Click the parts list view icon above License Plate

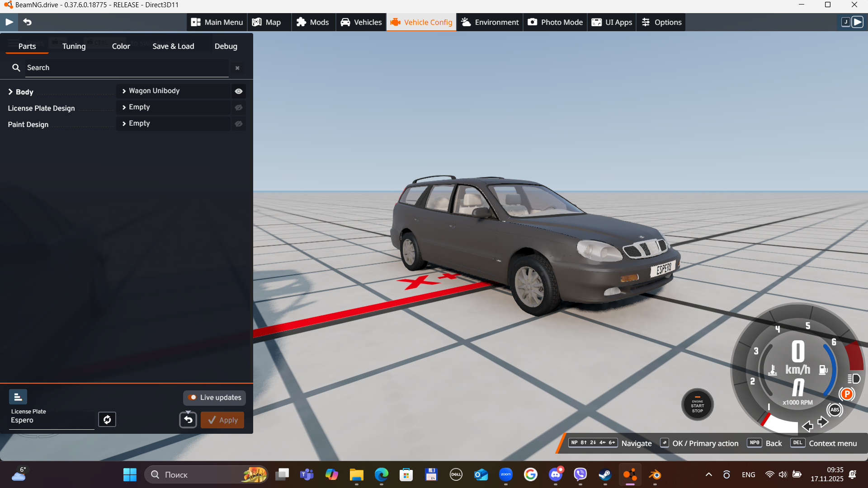18,397
